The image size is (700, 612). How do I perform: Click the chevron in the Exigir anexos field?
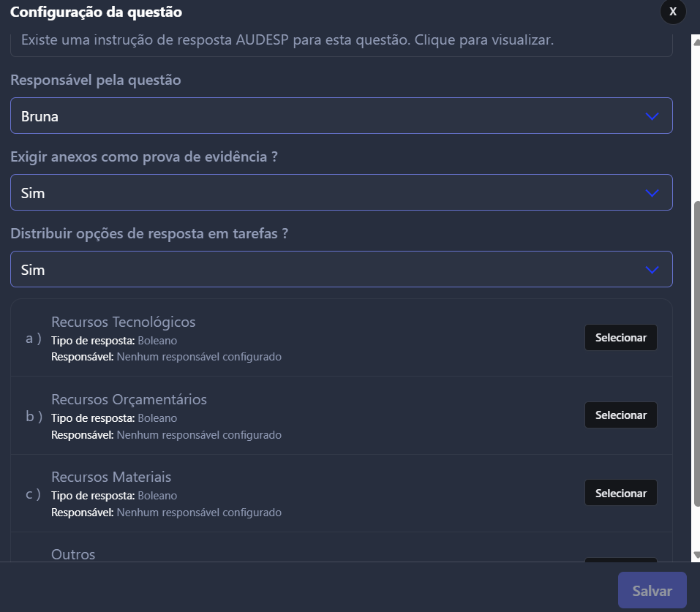652,193
